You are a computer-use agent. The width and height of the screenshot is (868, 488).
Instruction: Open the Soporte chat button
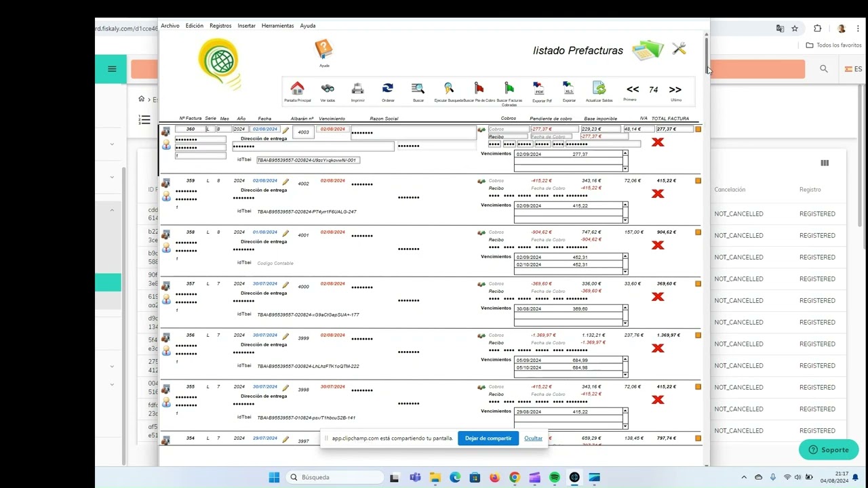click(829, 449)
